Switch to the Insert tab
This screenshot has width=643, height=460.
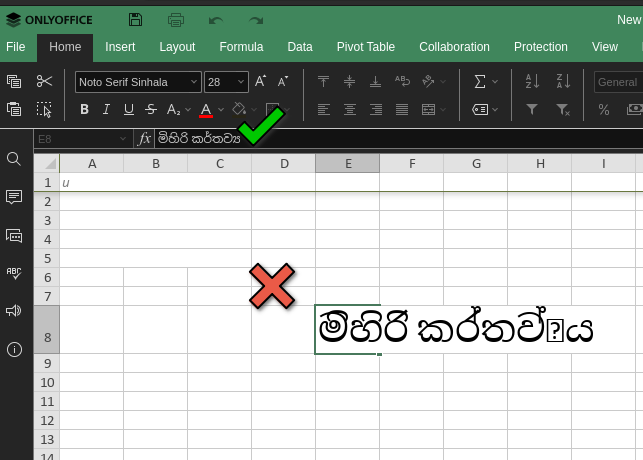click(x=120, y=47)
